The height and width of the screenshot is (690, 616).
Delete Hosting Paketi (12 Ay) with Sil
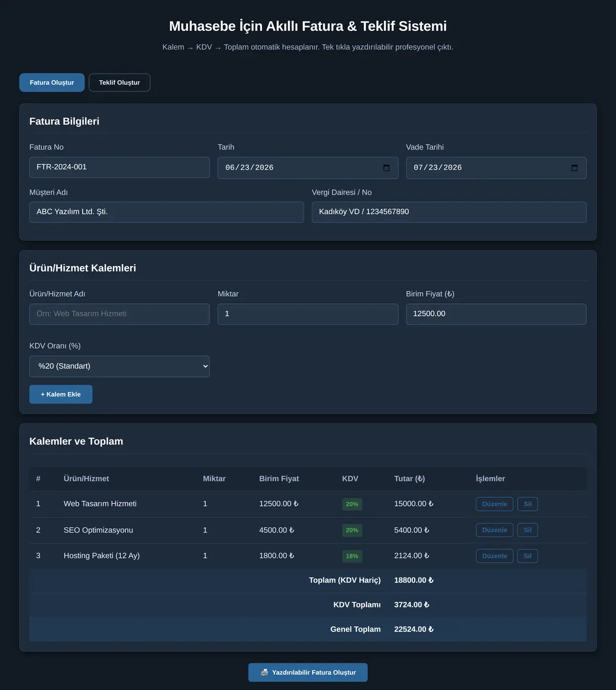pyautogui.click(x=527, y=556)
